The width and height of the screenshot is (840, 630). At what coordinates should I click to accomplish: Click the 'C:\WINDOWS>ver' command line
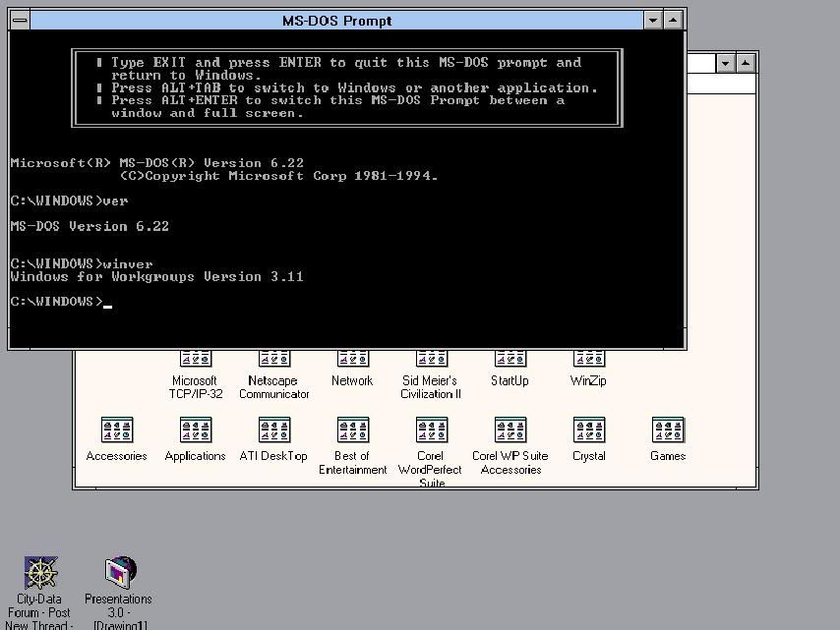coord(69,201)
